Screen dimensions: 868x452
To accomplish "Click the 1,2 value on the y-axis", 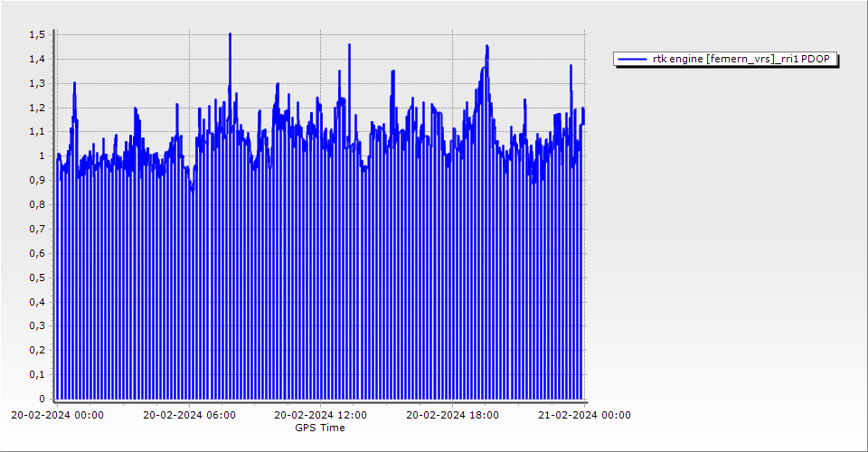I will coord(36,108).
